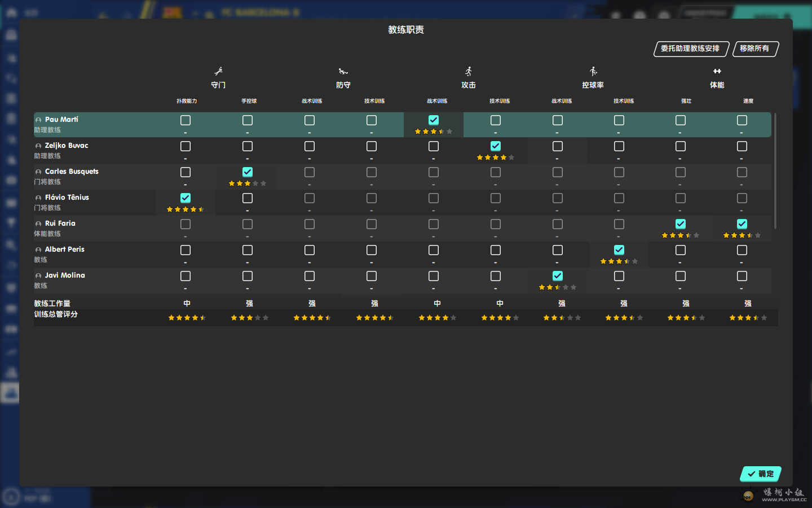Click the person icon beside Carles Busquets
This screenshot has height=508, width=812.
[38, 172]
